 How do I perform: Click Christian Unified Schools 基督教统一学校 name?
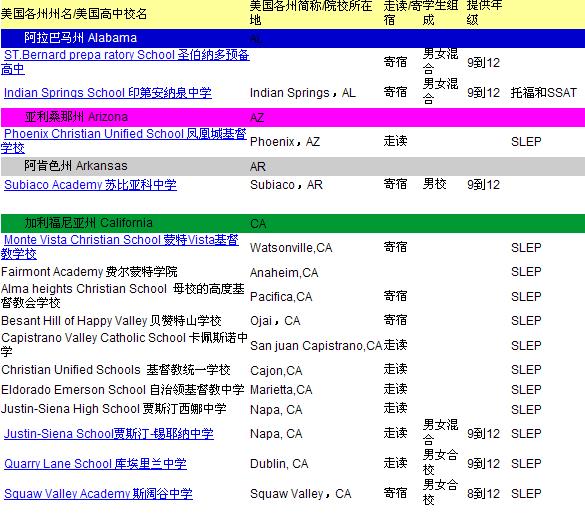116,370
